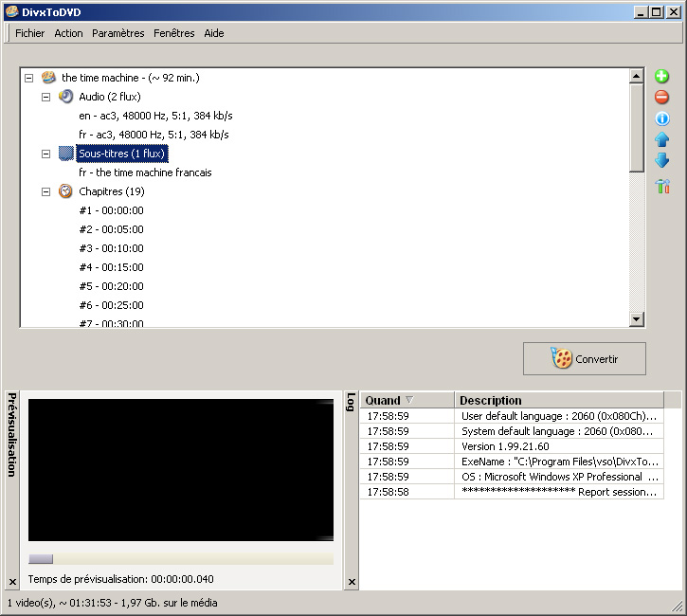This screenshot has width=687, height=616.
Task: Select fr - ac3, 48000 Hz audio stream
Action: [x=154, y=135]
